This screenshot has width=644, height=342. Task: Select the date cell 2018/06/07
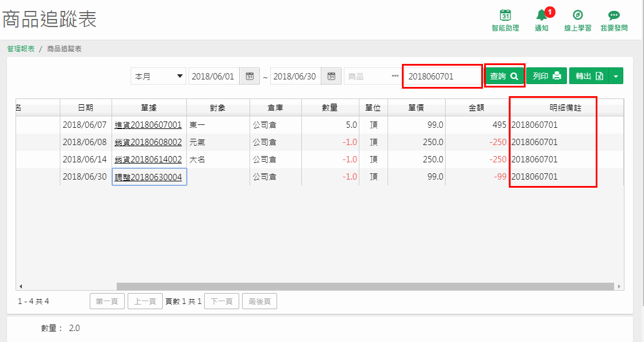click(x=85, y=125)
